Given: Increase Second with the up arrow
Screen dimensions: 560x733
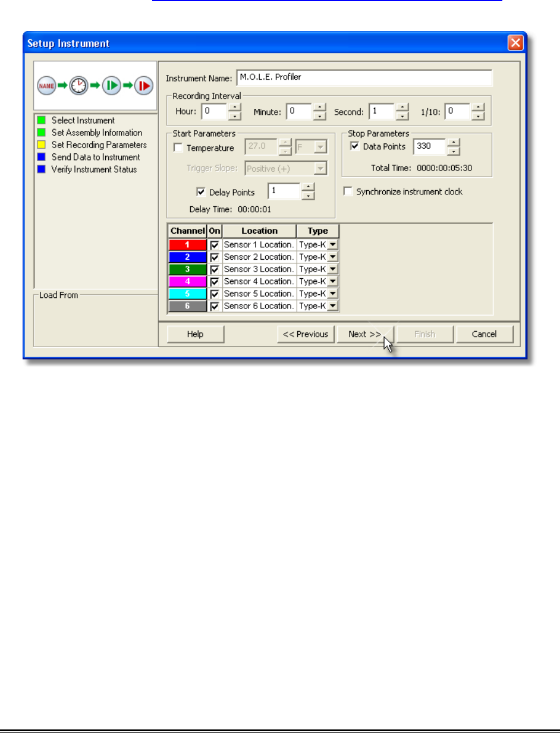Looking at the screenshot, I should pos(402,107).
